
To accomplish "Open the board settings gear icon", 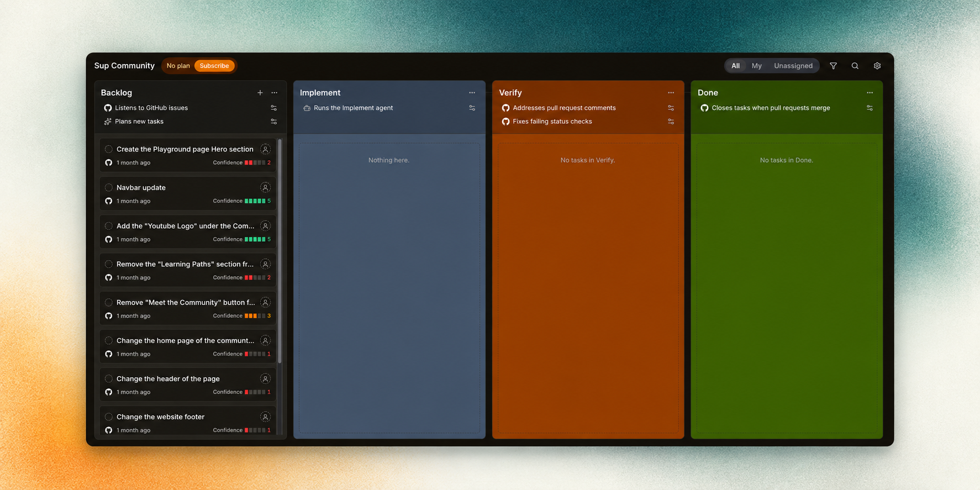I will [x=877, y=66].
